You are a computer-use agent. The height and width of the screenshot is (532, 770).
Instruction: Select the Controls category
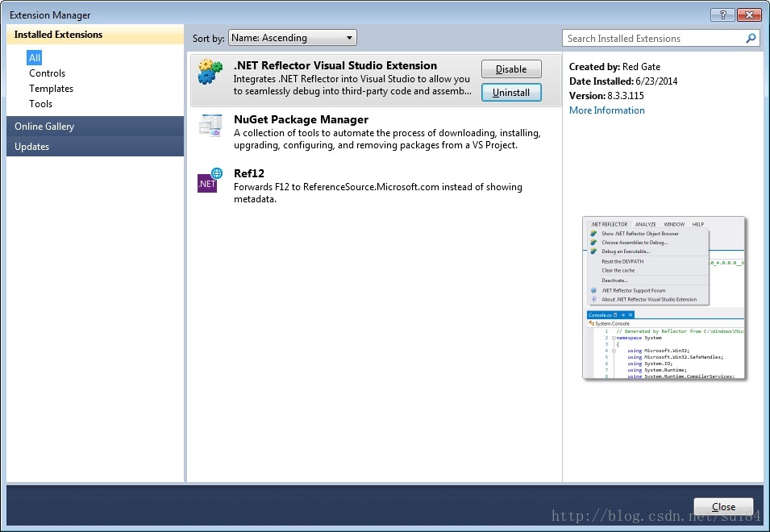47,73
